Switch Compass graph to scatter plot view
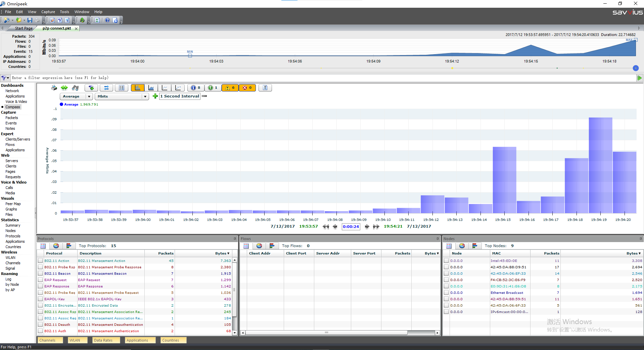644x350 pixels. 178,88
